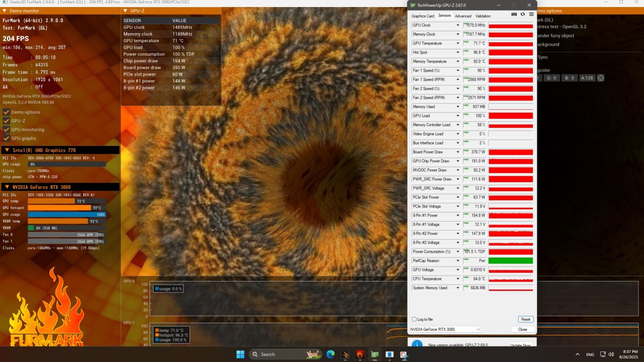Open the Memory Clock sensor dropdown
The height and width of the screenshot is (362, 644).
coord(458,34)
